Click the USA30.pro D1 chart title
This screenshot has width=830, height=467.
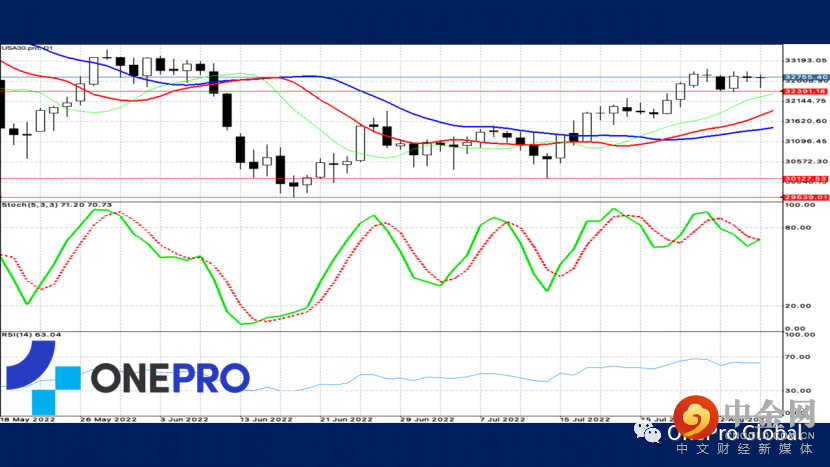(x=27, y=48)
